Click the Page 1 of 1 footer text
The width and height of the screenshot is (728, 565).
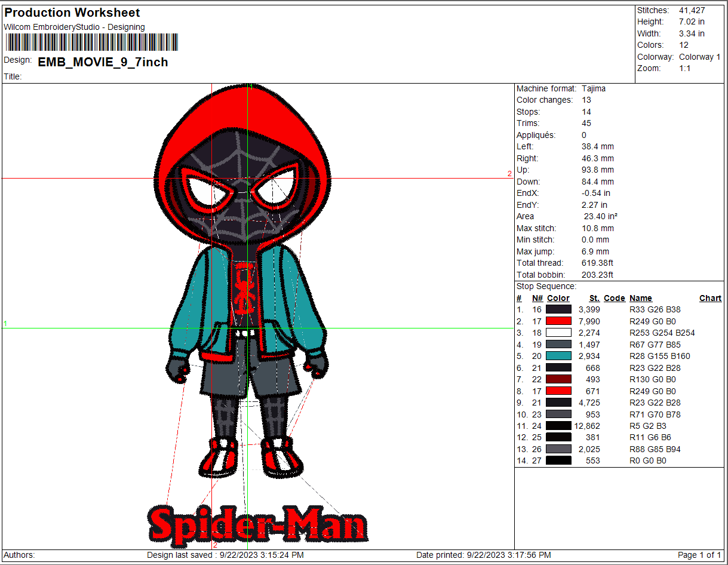(699, 555)
